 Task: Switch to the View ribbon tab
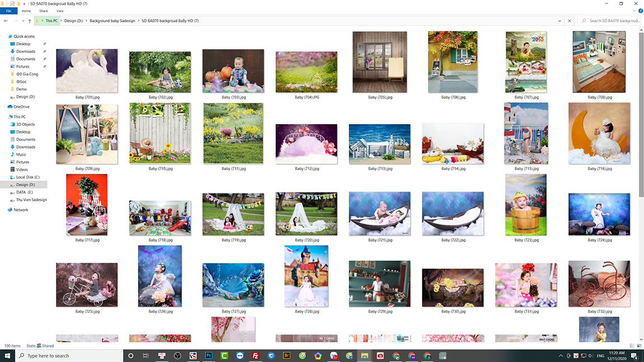[59, 11]
